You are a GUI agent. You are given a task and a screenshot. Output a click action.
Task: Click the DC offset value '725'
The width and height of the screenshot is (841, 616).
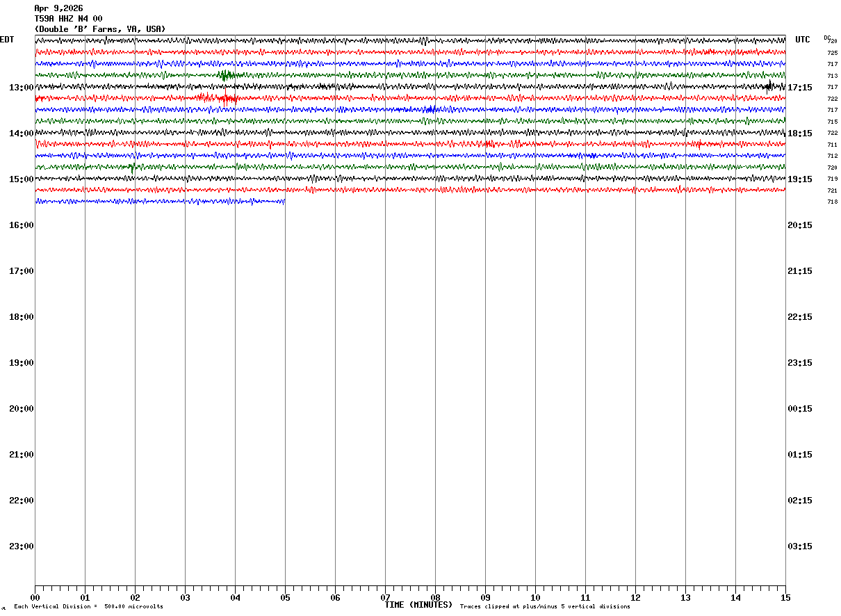click(x=832, y=53)
